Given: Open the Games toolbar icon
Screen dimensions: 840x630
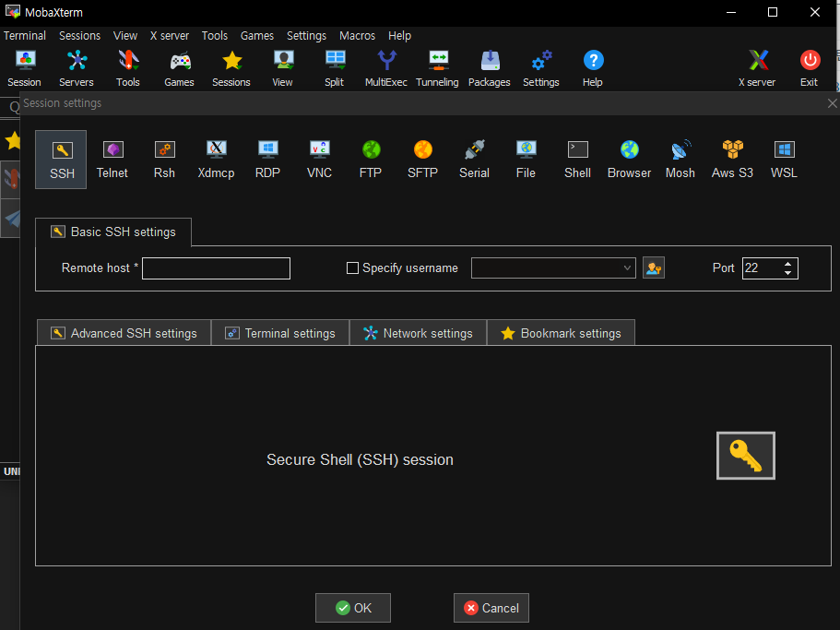Looking at the screenshot, I should tap(179, 68).
